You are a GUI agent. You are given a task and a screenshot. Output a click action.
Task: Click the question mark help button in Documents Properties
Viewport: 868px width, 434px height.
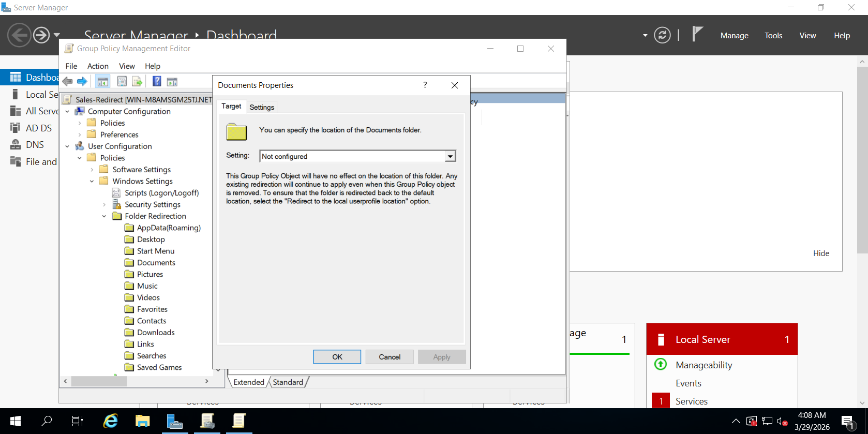(x=425, y=85)
